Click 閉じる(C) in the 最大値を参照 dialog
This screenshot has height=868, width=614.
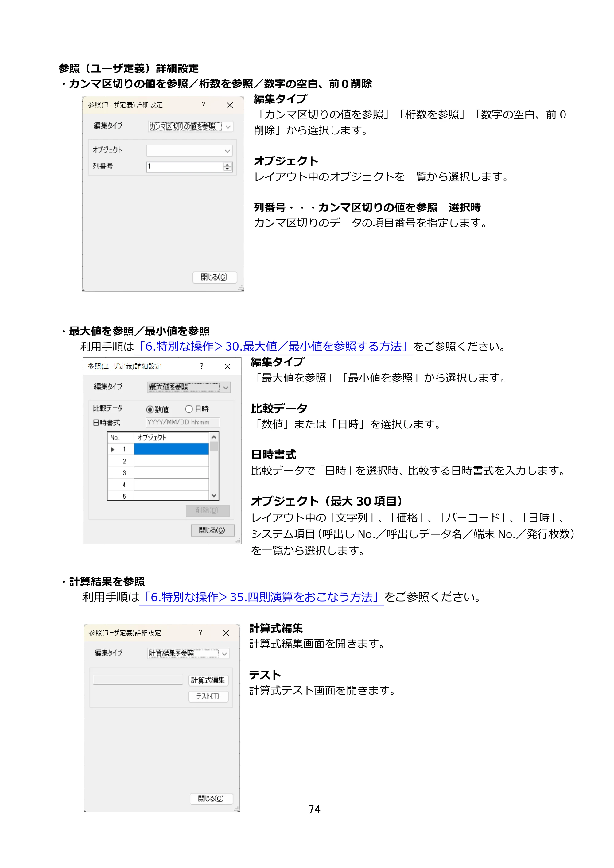(x=212, y=530)
